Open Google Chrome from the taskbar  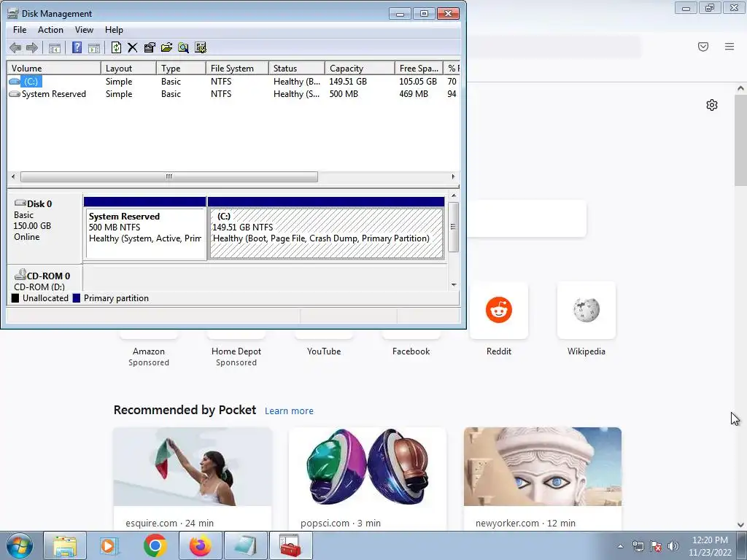155,545
